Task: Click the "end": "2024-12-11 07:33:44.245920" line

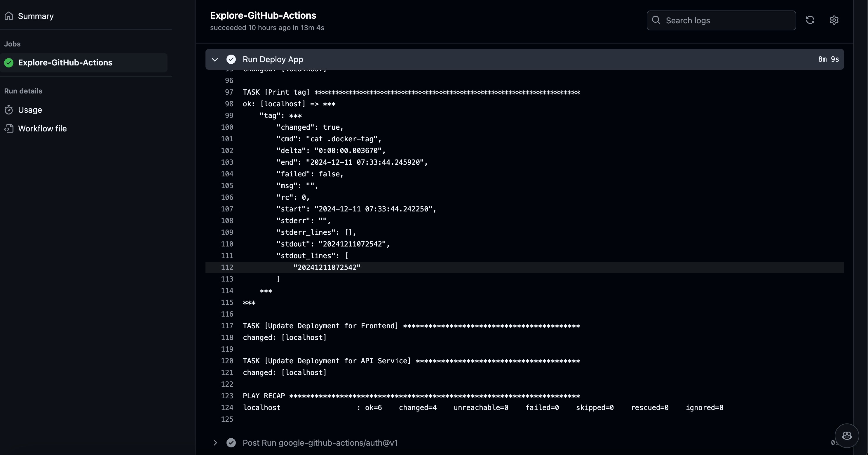Action: [x=352, y=162]
